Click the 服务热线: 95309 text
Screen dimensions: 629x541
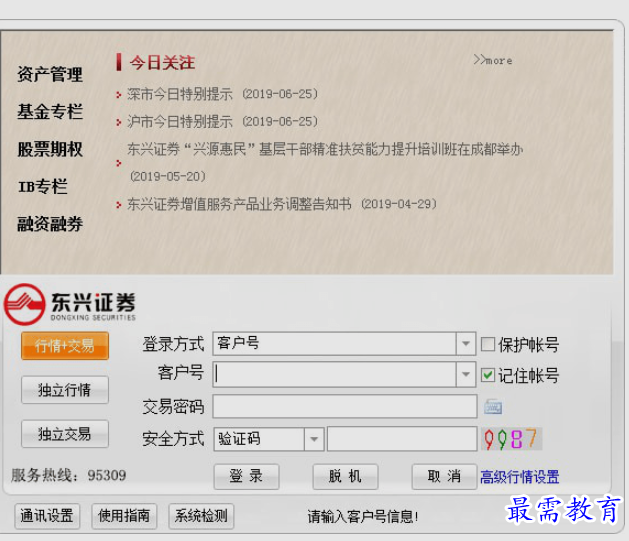click(x=69, y=475)
